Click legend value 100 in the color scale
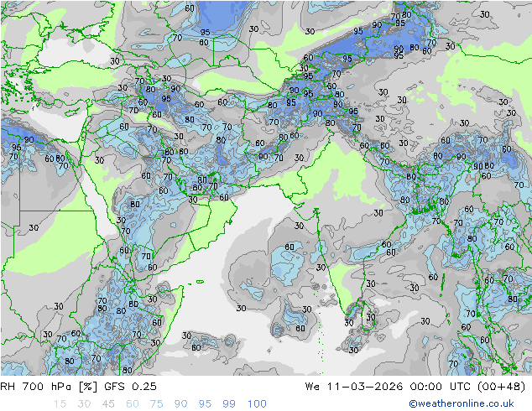The width and height of the screenshot is (532, 411). tap(257, 404)
